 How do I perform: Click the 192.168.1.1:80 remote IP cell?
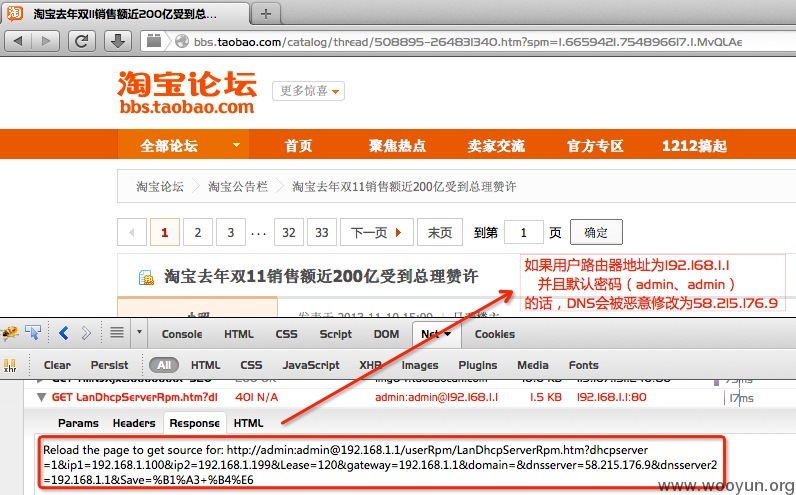point(612,398)
